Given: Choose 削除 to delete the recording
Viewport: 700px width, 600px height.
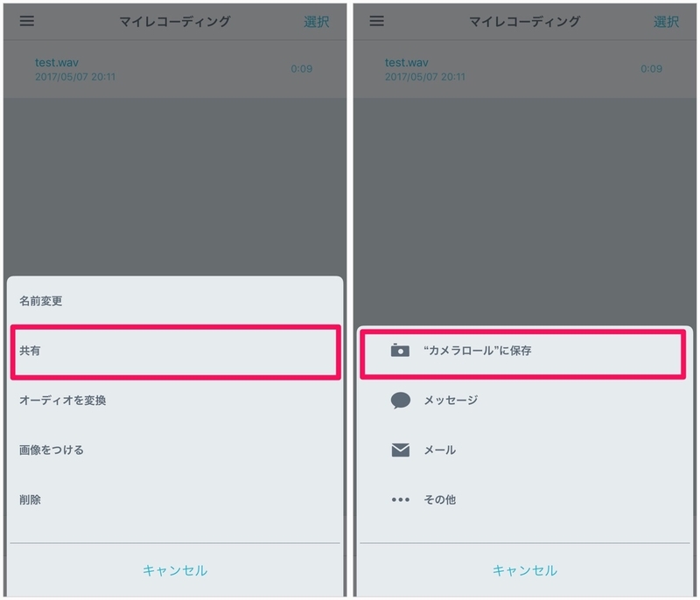Looking at the screenshot, I should tap(175, 499).
